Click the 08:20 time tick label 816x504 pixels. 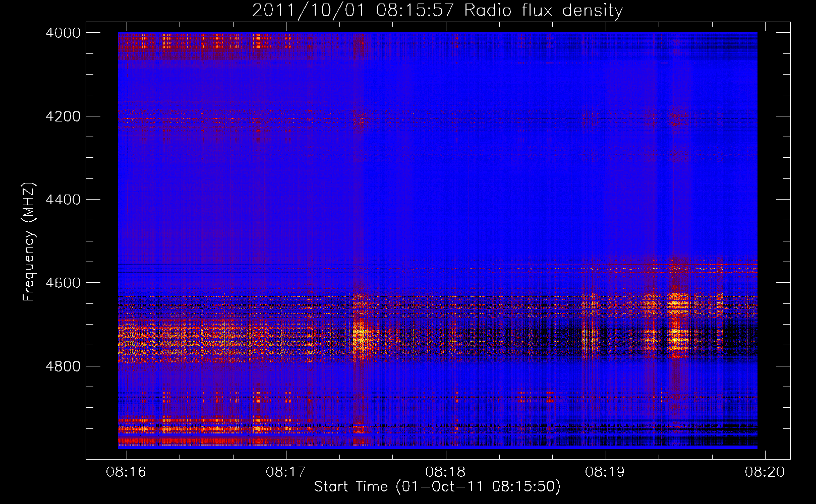click(765, 472)
